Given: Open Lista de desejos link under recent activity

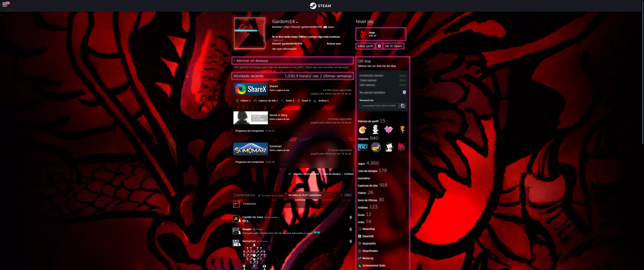Looking at the screenshot, I should pos(332,174).
